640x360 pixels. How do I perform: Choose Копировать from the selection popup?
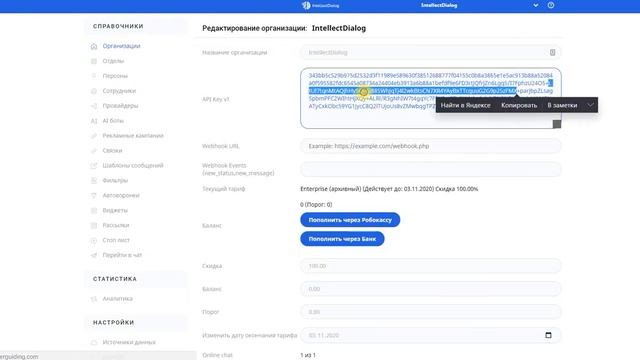point(519,105)
